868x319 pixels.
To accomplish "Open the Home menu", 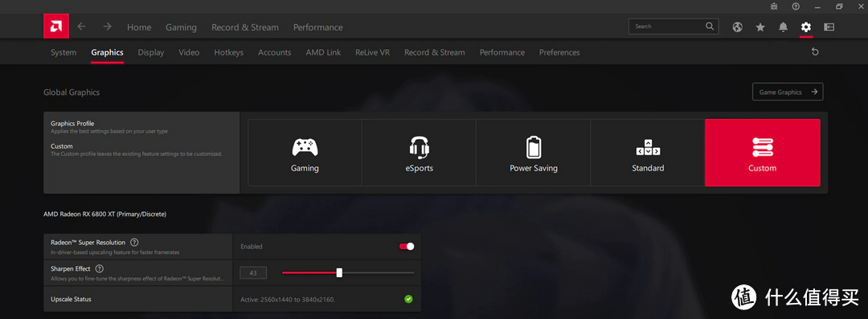I will [x=139, y=27].
